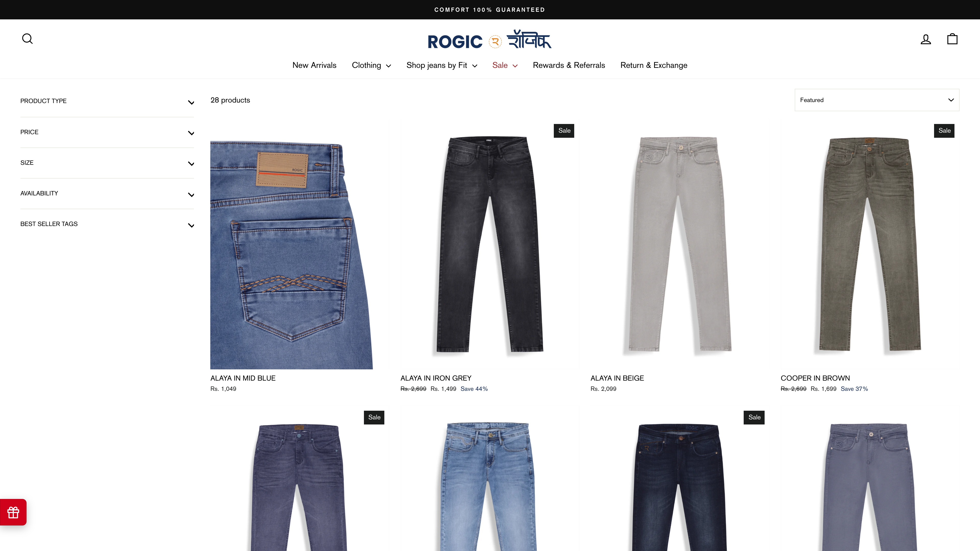Open the Rewards & Referrals page
This screenshot has width=980, height=551.
569,65
